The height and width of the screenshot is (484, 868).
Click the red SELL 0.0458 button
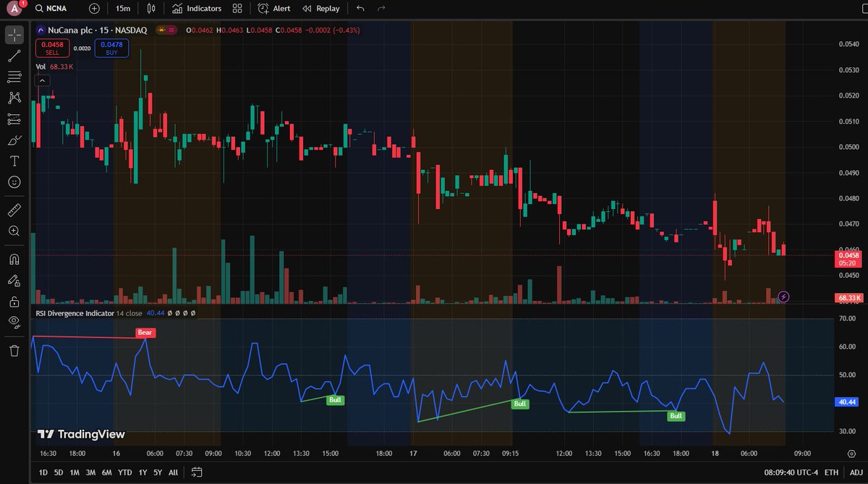pyautogui.click(x=52, y=48)
